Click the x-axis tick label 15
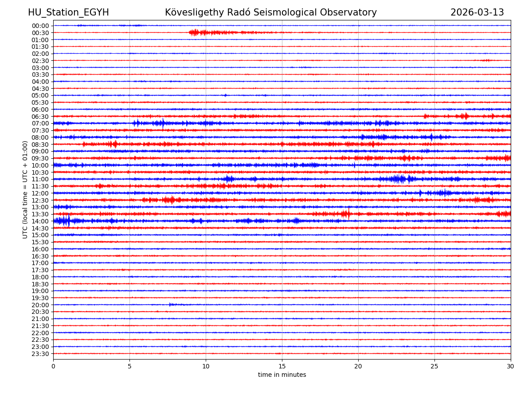 pyautogui.click(x=282, y=366)
